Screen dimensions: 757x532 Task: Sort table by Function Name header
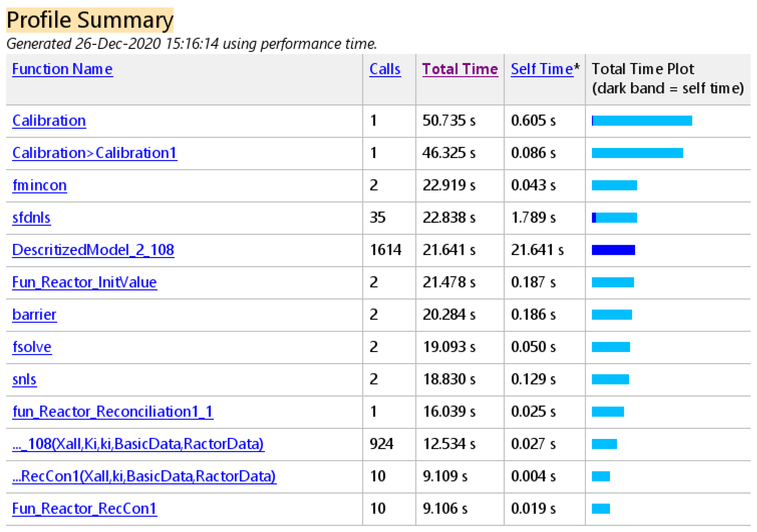click(x=62, y=69)
